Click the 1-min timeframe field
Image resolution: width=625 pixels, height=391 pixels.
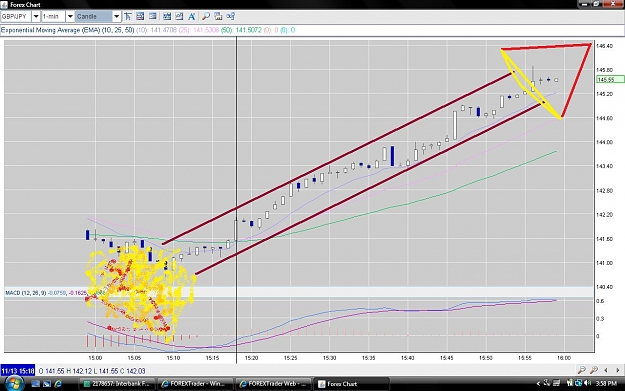click(53, 16)
